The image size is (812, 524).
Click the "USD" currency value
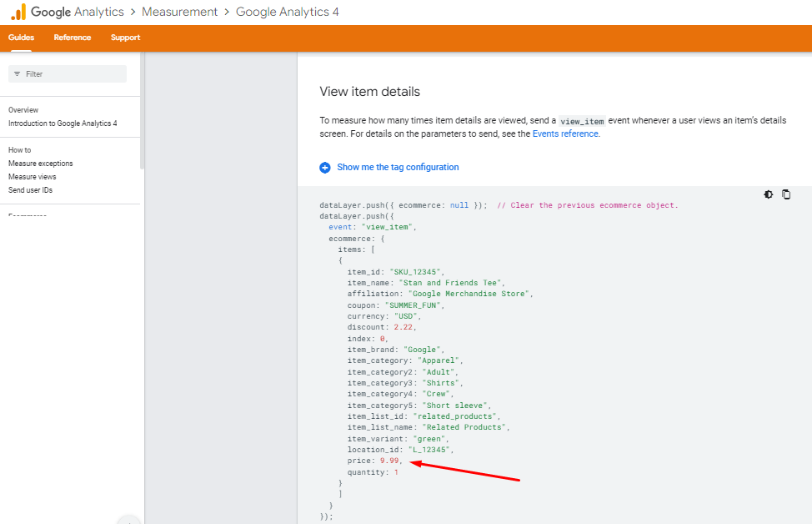408,316
